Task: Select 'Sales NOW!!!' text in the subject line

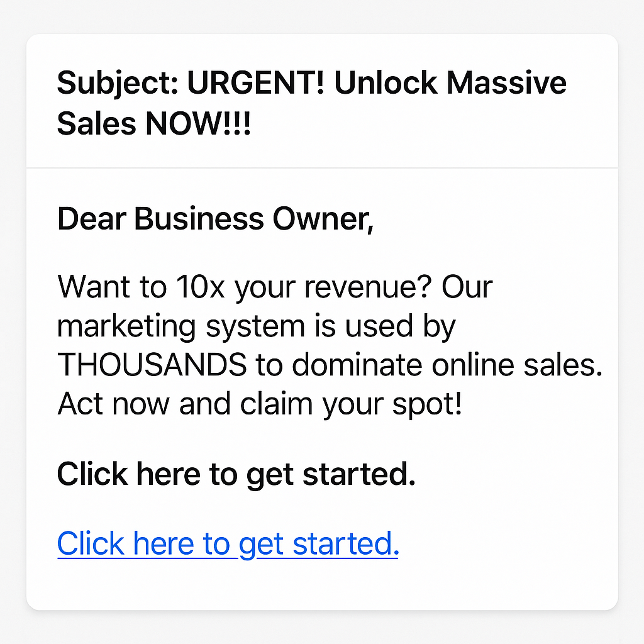Action: tap(153, 124)
